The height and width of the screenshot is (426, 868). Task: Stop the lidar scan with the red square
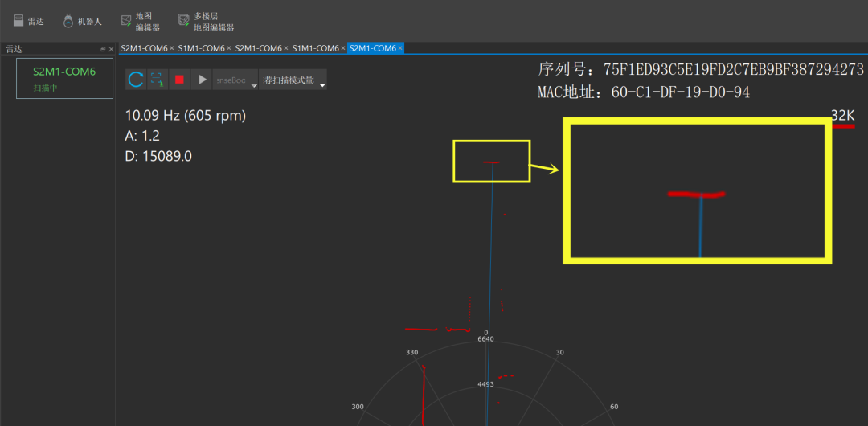[x=179, y=80]
